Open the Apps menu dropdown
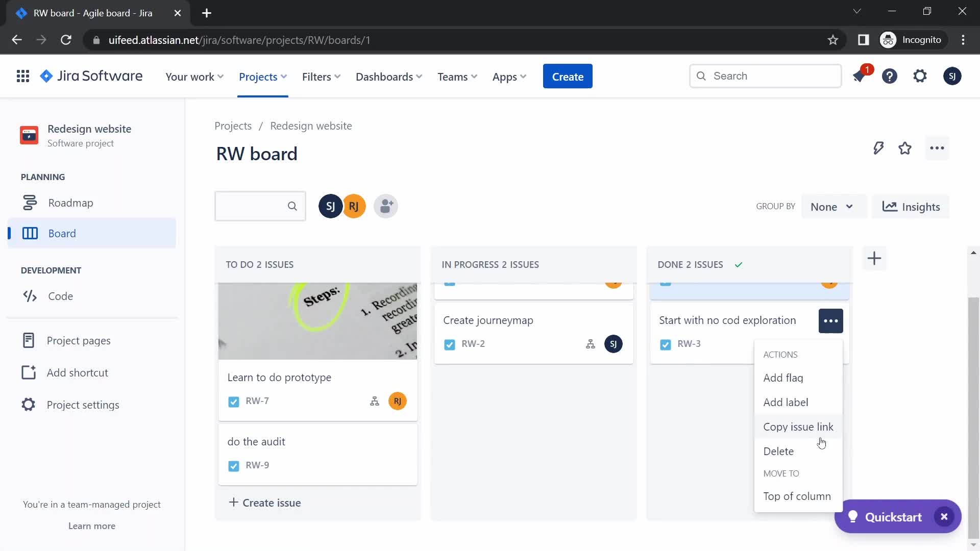The width and height of the screenshot is (980, 551). 509,76
